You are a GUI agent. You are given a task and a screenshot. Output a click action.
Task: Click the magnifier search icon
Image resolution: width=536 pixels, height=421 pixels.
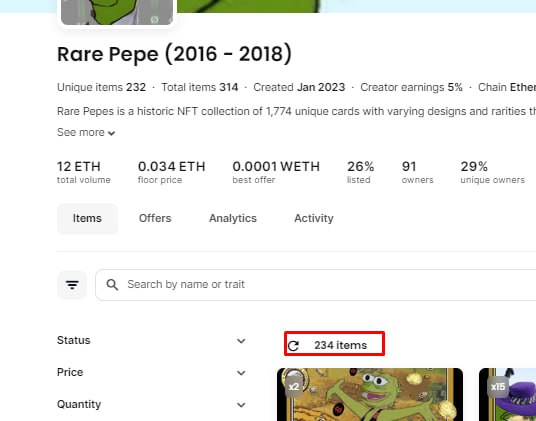coord(112,285)
